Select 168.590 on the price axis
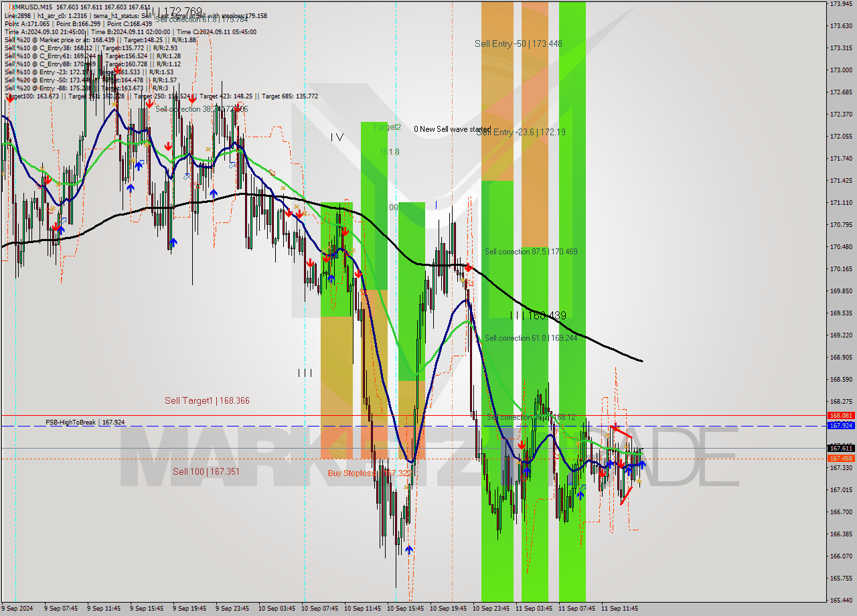This screenshot has height=616, width=857. coord(840,380)
